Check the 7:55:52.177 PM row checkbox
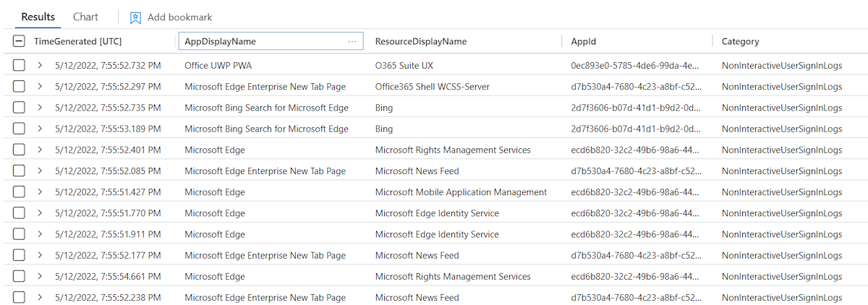The image size is (868, 305). [19, 256]
